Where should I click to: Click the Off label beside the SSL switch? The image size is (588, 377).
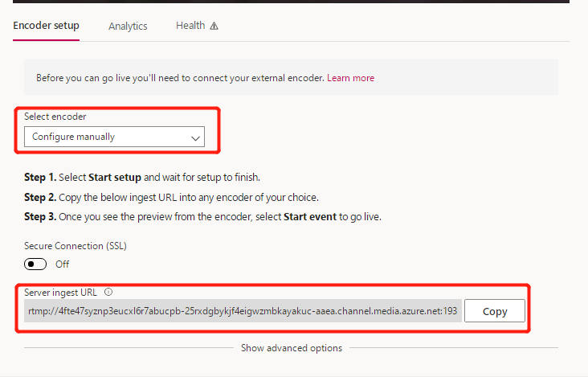click(x=62, y=264)
